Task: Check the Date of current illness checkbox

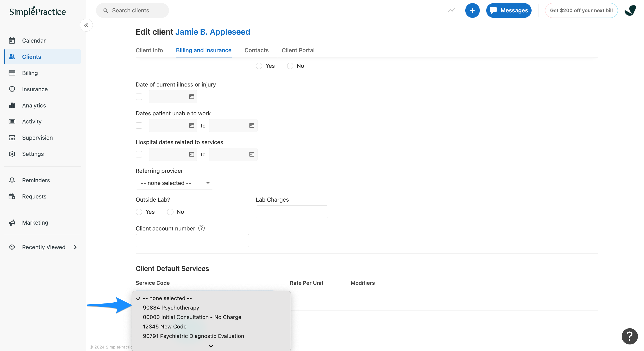Action: [139, 97]
